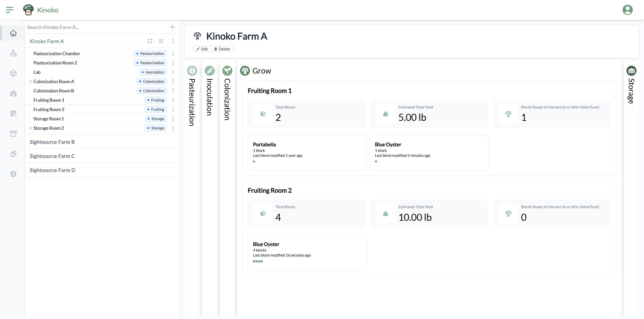Click expand all icon for Kinoko Farm A
Screen dimensions: 644x319
coord(150,41)
